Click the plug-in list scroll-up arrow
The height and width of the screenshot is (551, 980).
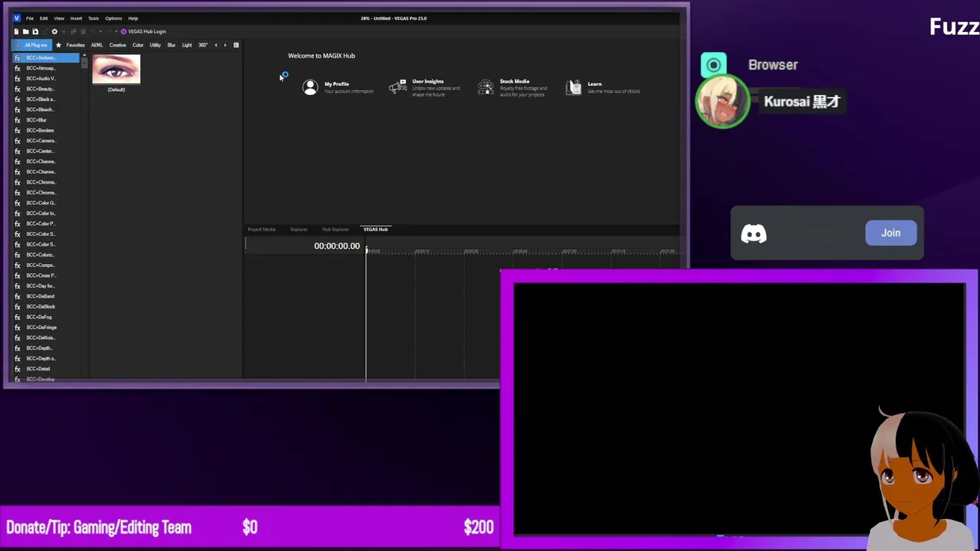pos(84,57)
